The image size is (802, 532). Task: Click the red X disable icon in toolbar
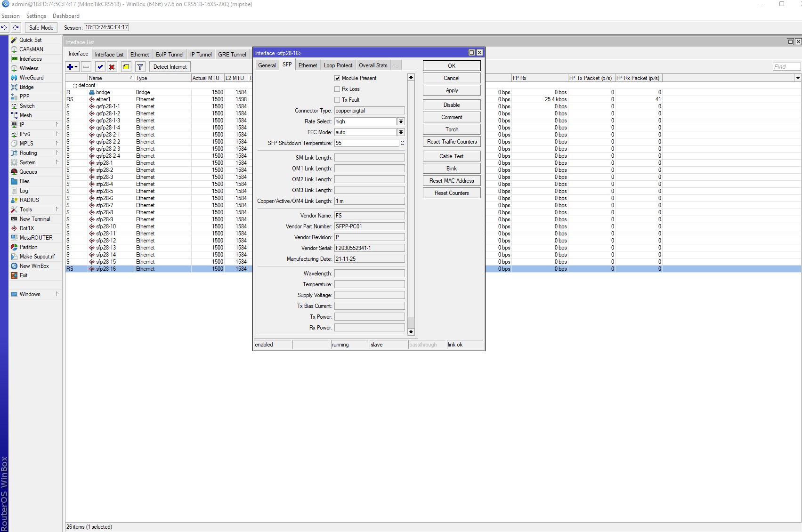[112, 67]
